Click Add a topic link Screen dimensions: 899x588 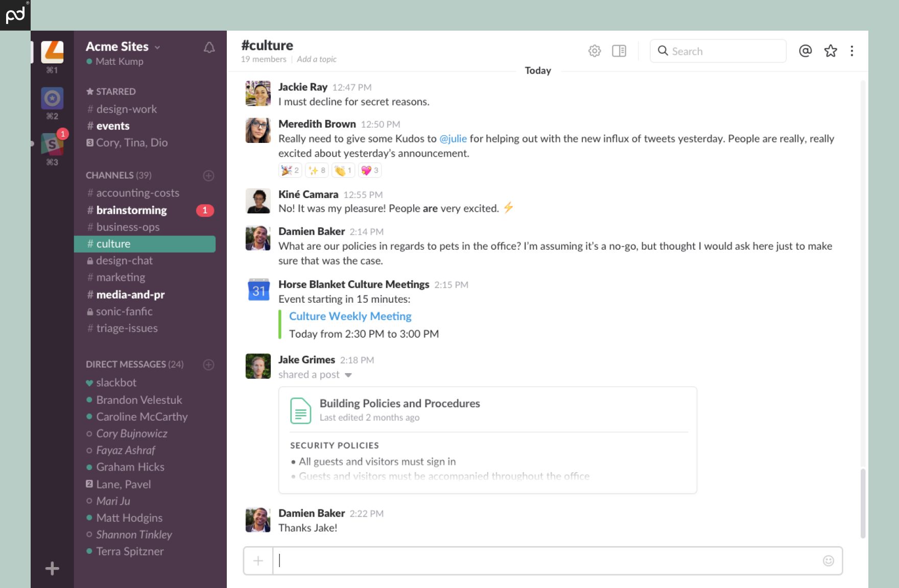[x=317, y=59]
